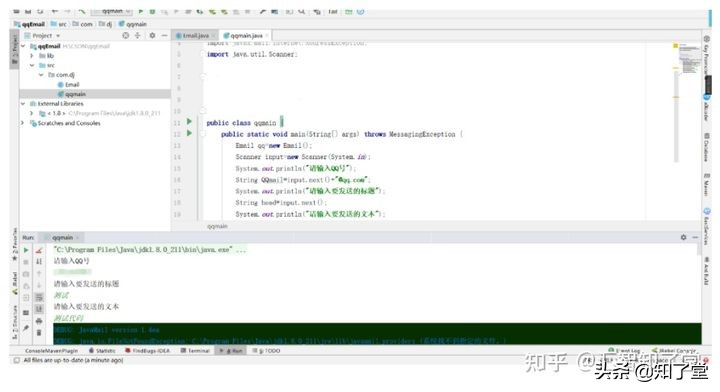Open the Database side panel
The height and width of the screenshot is (392, 720).
click(x=707, y=147)
